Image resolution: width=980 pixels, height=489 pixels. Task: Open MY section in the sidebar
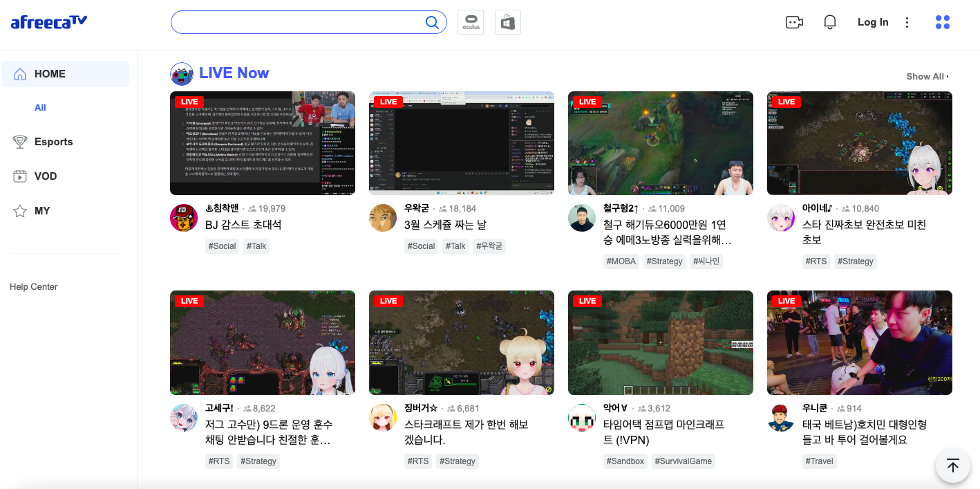coord(42,211)
